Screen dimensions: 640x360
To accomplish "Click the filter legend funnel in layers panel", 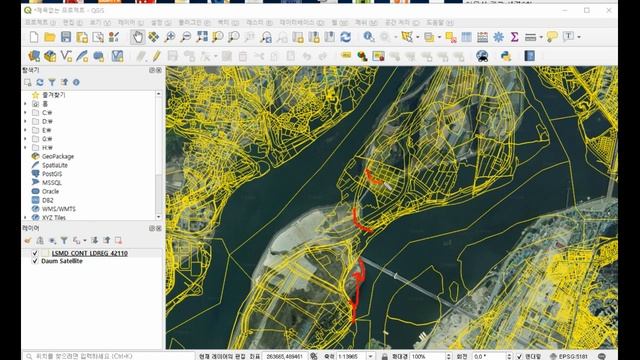I will [x=64, y=240].
